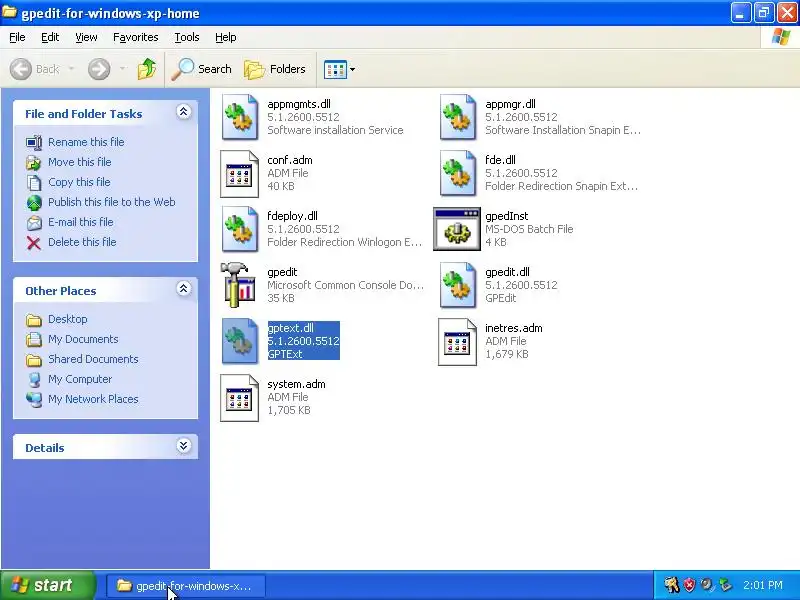The width and height of the screenshot is (800, 600).
Task: Click the gpedit-for-windows-xp taskbar button
Action: point(186,585)
